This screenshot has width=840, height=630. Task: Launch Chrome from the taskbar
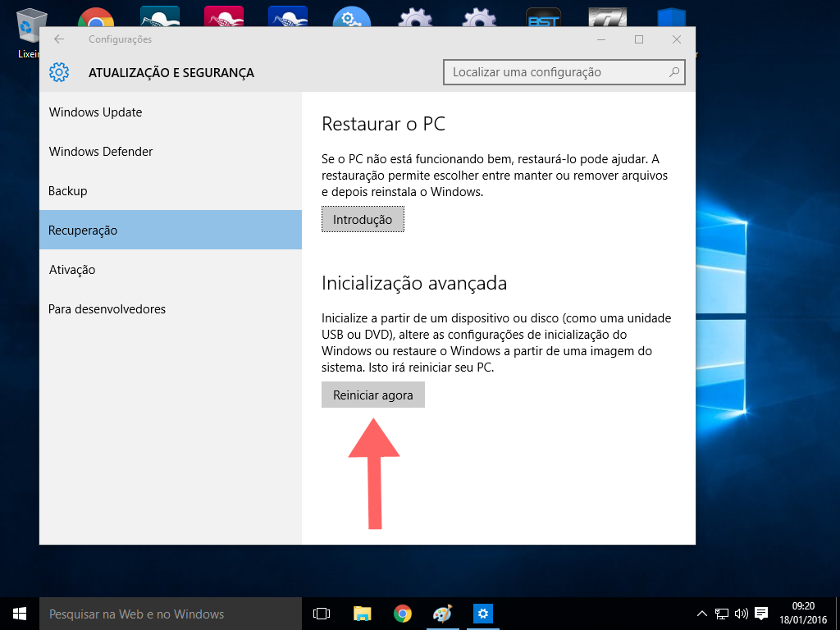(x=402, y=614)
